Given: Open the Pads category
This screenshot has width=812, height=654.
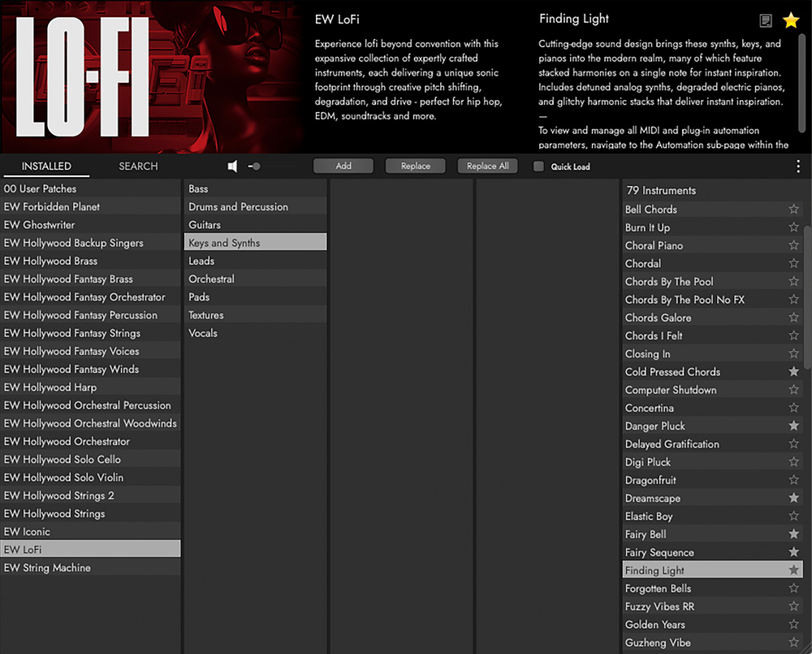Looking at the screenshot, I should click(x=255, y=297).
